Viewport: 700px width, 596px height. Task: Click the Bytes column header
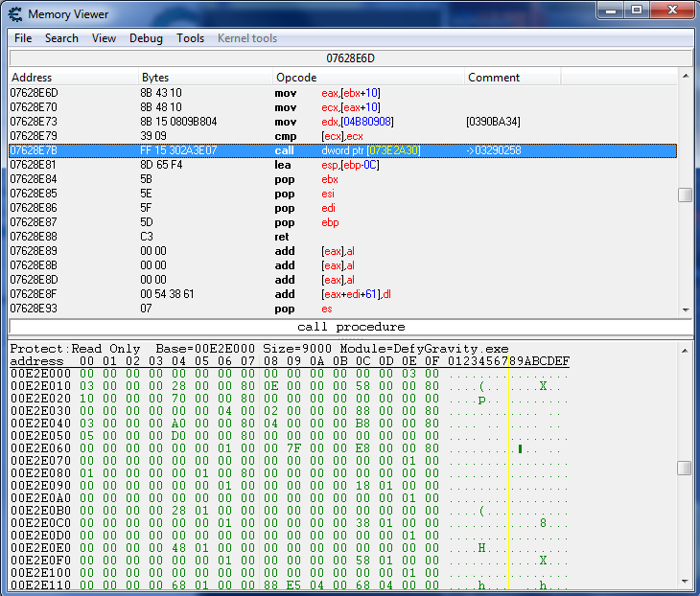(x=205, y=78)
